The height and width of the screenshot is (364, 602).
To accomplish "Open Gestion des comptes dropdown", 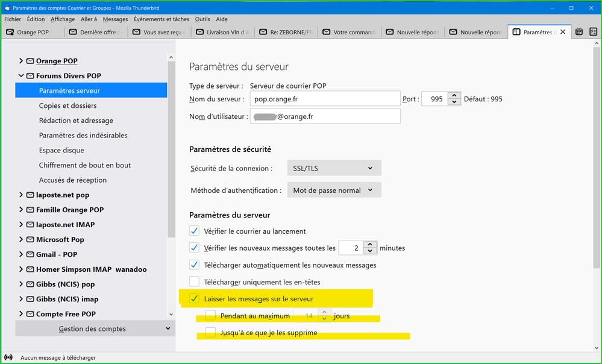I will click(x=95, y=328).
